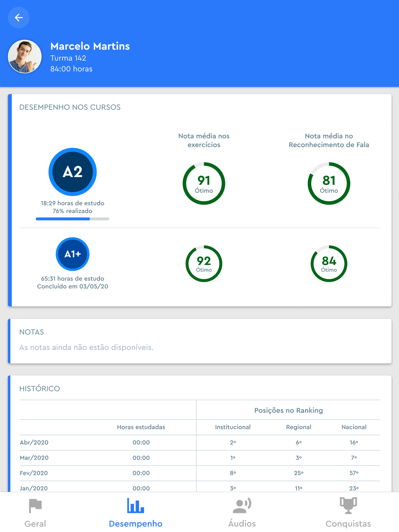Switch to the Conquistas tab label
The width and height of the screenshot is (399, 532).
(x=348, y=524)
